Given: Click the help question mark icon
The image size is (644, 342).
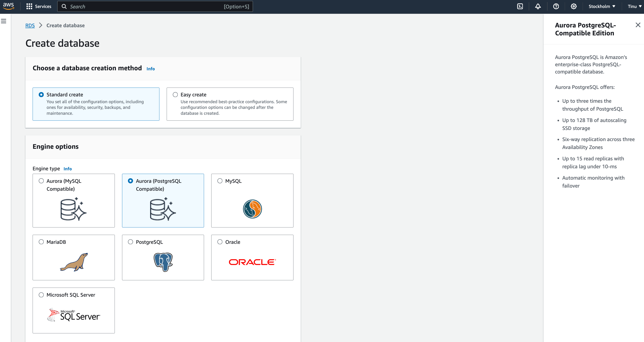Looking at the screenshot, I should pyautogui.click(x=556, y=7).
